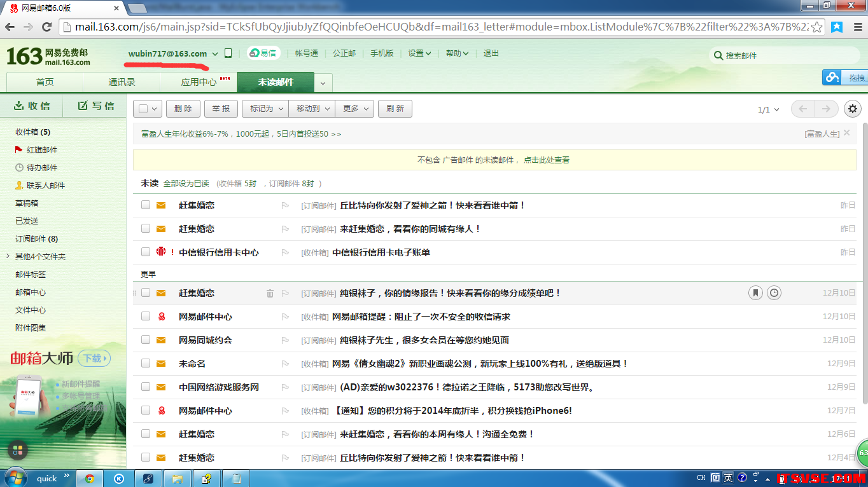Click bookmark icon on 纯银袜子 情缘报告 email
This screenshot has height=487, width=868.
pyautogui.click(x=755, y=293)
